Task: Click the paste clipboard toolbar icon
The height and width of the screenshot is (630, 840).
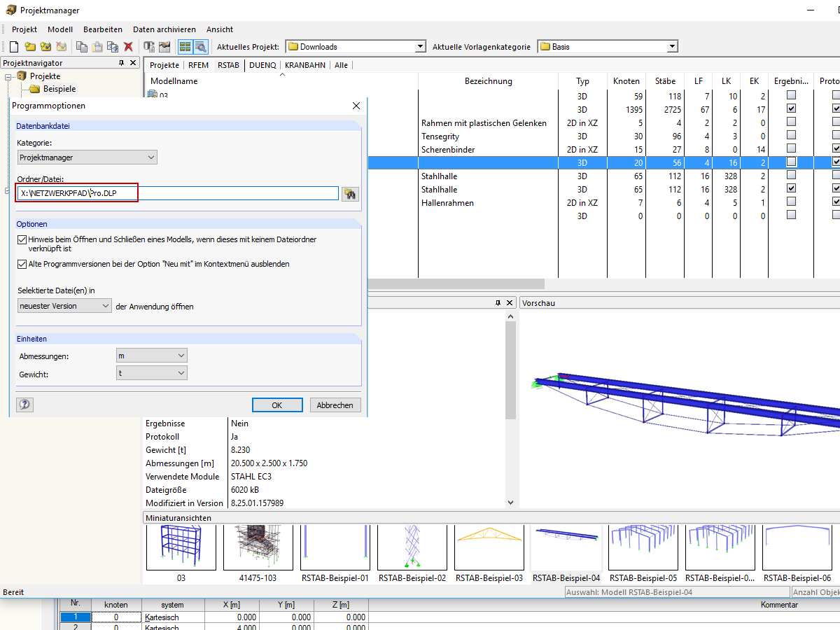Action: (97, 47)
